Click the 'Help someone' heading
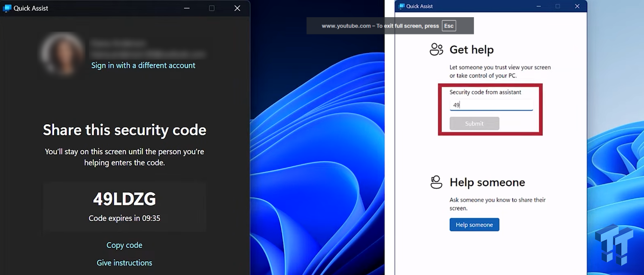This screenshot has width=644, height=275. coord(487,182)
